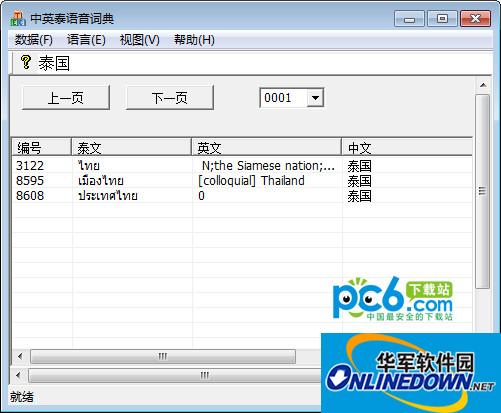The height and width of the screenshot is (413, 501).
Task: Click the yellow question mark icon
Action: (x=26, y=62)
